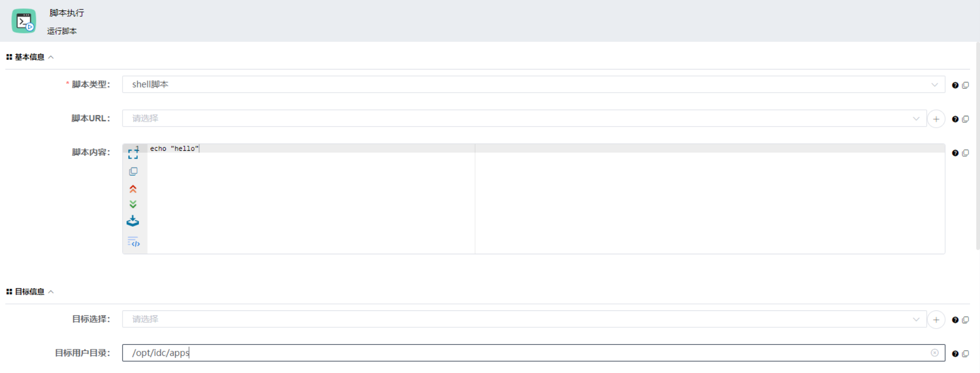The height and width of the screenshot is (373, 980).
Task: Click help icon for 脚本内容 field
Action: pyautogui.click(x=955, y=153)
